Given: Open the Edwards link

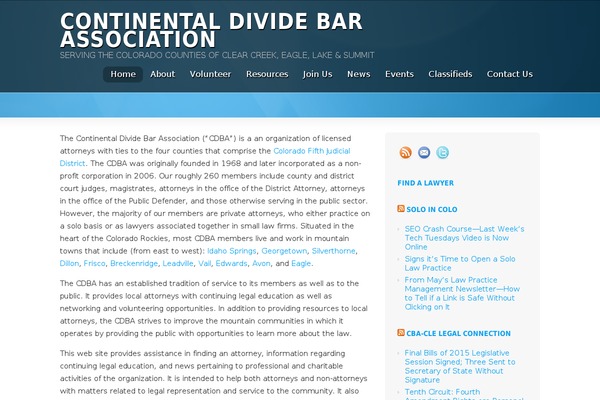Looking at the screenshot, I should (x=231, y=263).
